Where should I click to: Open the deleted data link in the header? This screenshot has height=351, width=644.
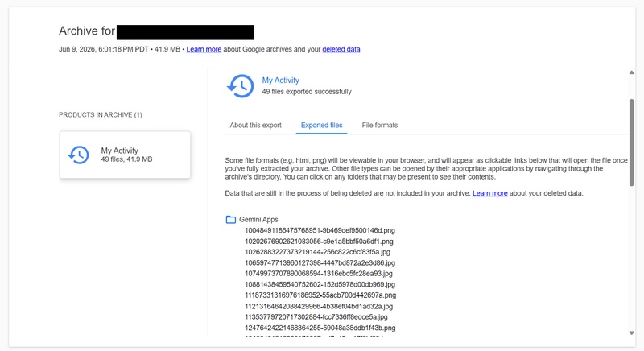coord(341,49)
